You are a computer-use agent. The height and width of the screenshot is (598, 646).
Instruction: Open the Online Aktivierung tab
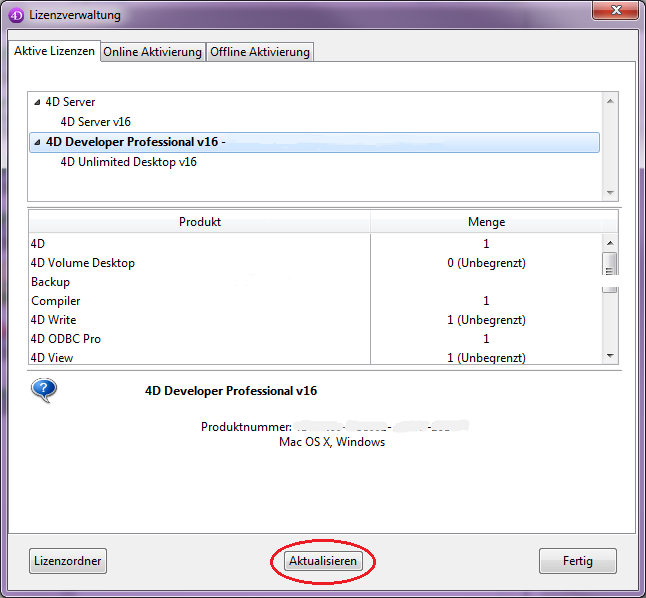point(152,52)
